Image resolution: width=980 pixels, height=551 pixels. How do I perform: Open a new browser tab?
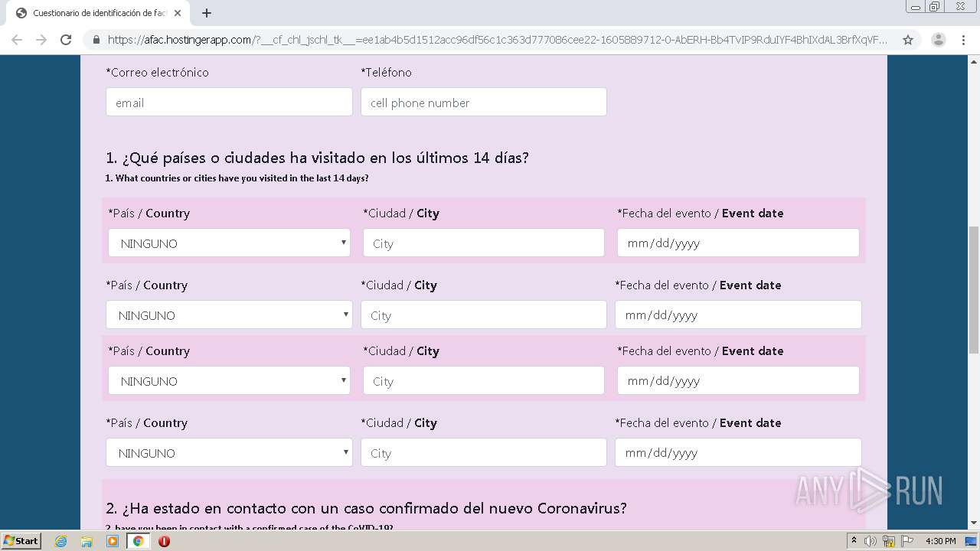pyautogui.click(x=207, y=13)
